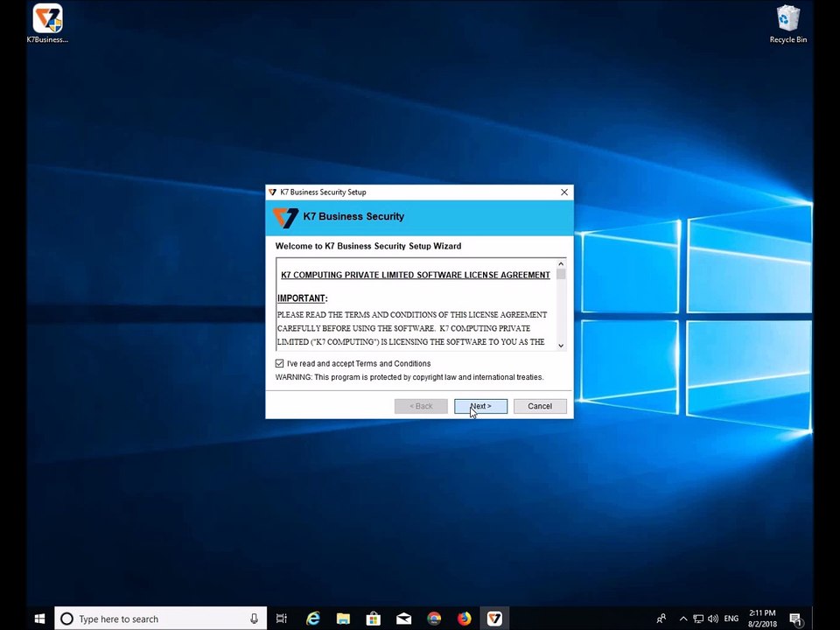840x630 pixels.
Task: Click the license agreement scroll down arrow
Action: pyautogui.click(x=561, y=346)
